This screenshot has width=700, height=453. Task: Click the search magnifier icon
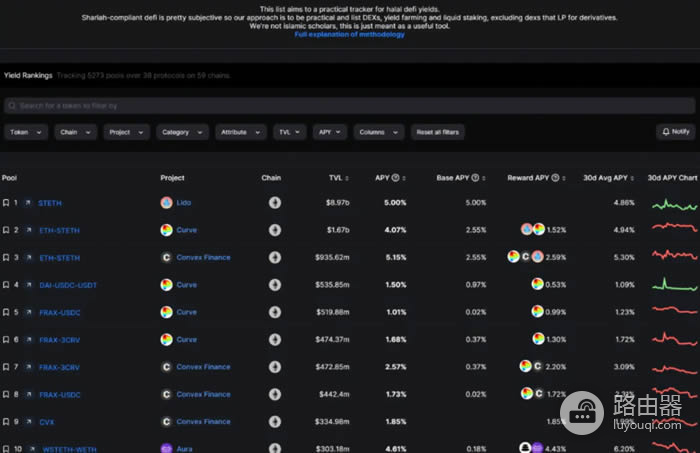12,106
